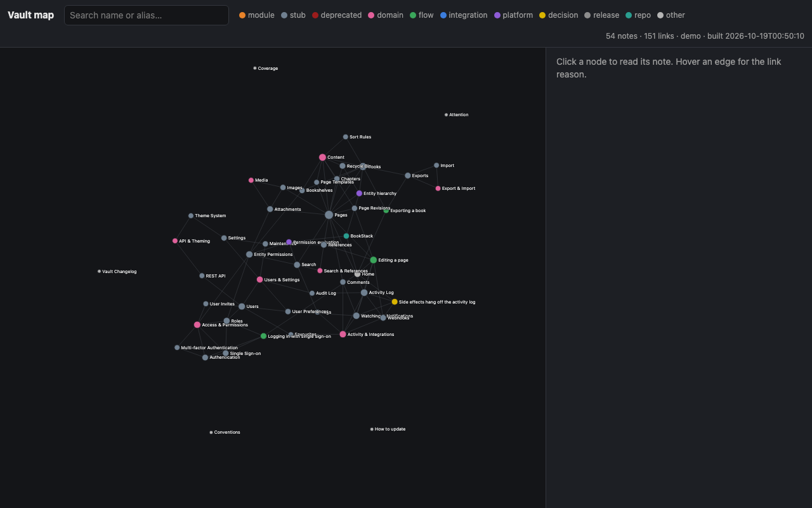
Task: Open the Theme System node
Action: (x=191, y=216)
